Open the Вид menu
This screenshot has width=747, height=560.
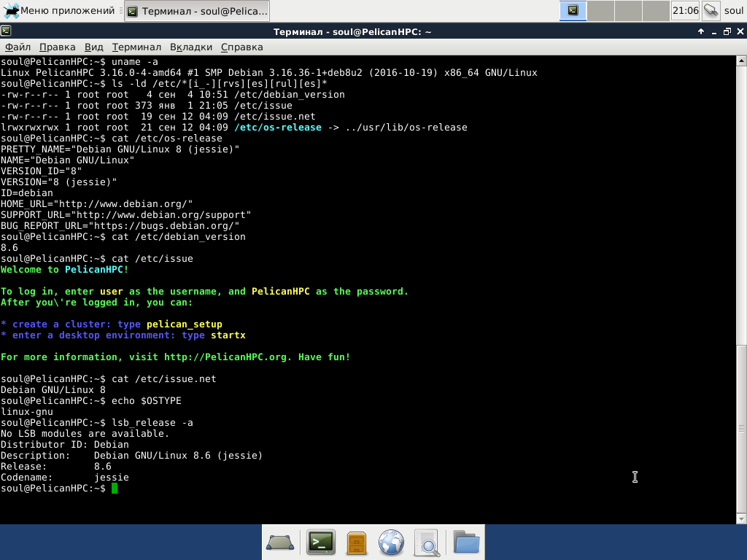point(94,47)
